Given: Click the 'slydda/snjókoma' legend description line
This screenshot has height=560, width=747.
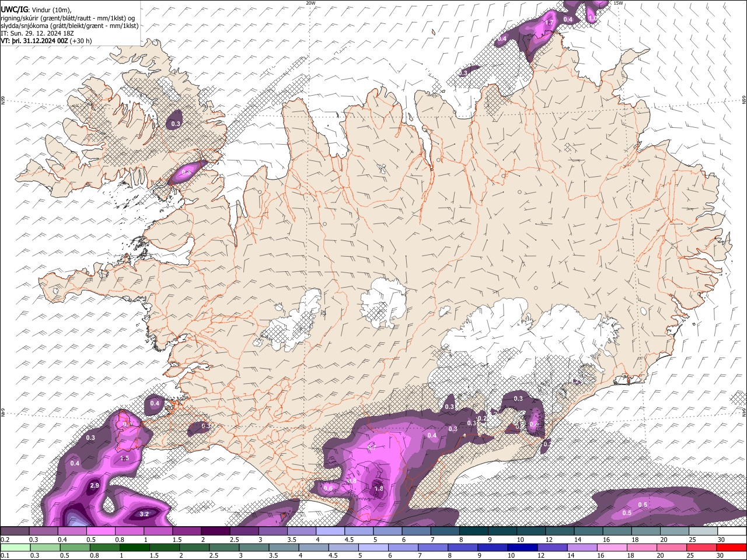Looking at the screenshot, I should [69, 26].
